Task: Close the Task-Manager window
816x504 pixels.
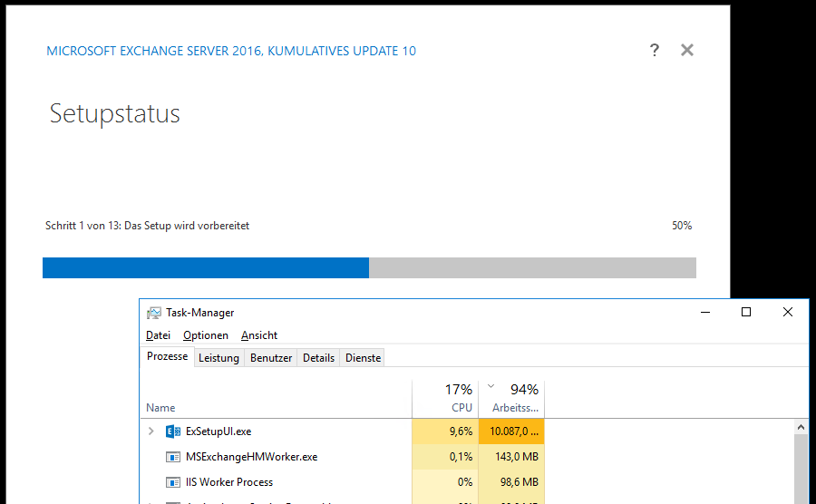Action: (x=787, y=312)
